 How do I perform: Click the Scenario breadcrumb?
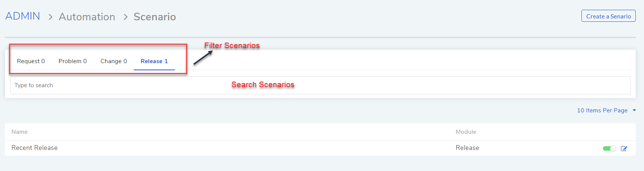[x=155, y=17]
